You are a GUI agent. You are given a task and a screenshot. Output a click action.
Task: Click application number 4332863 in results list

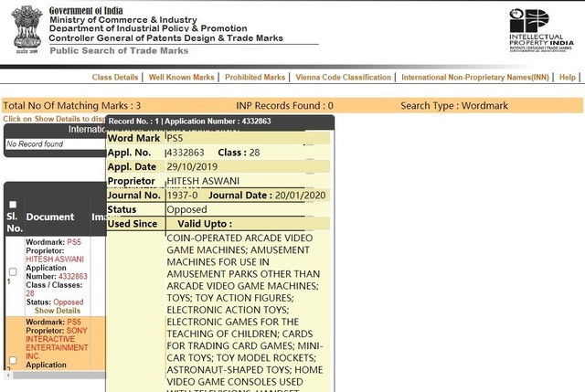click(x=73, y=276)
